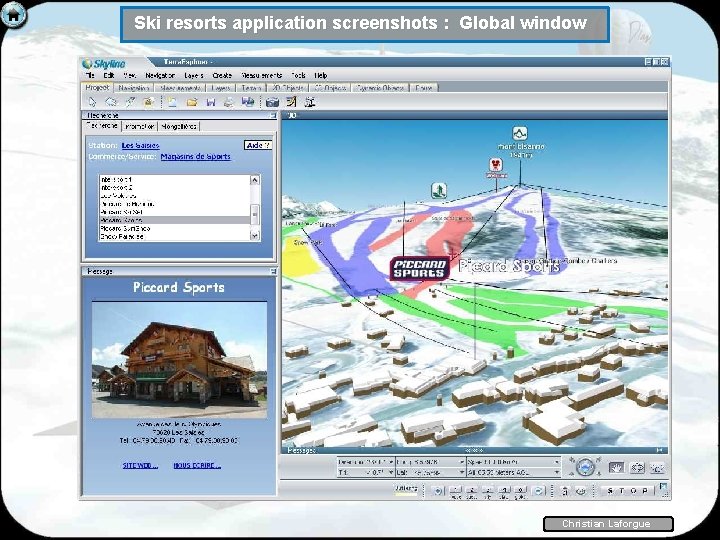The width and height of the screenshot is (720, 540).
Task: Open the Tools menu
Action: [298, 75]
